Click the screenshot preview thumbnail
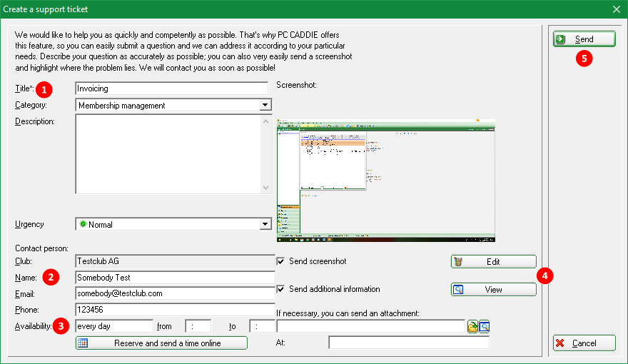 click(x=385, y=181)
